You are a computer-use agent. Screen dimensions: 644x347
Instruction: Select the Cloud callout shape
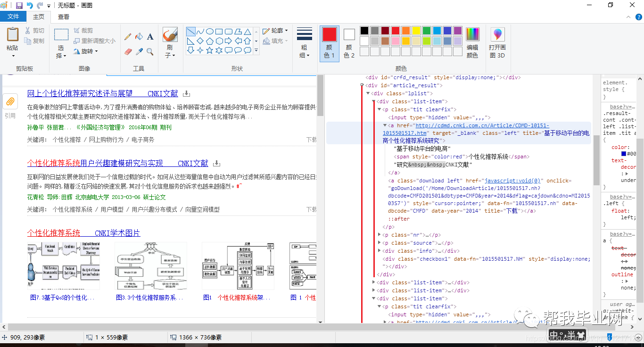coord(248,50)
